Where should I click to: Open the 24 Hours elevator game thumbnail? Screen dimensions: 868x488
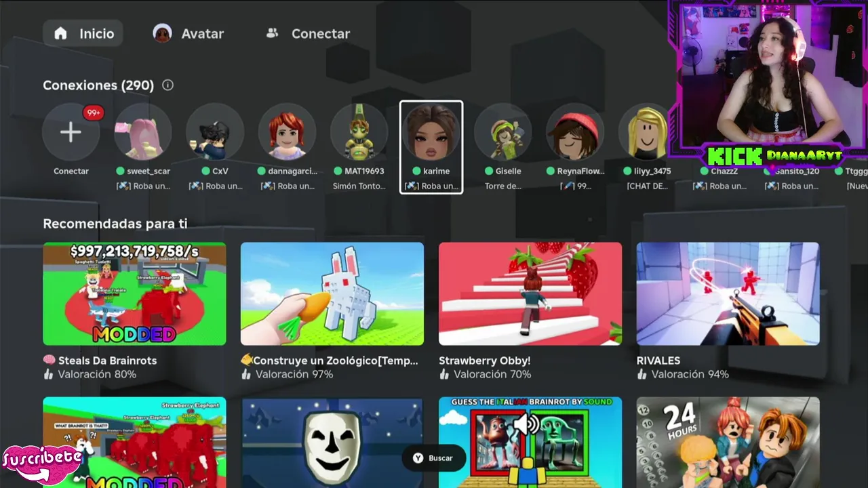[x=728, y=443]
